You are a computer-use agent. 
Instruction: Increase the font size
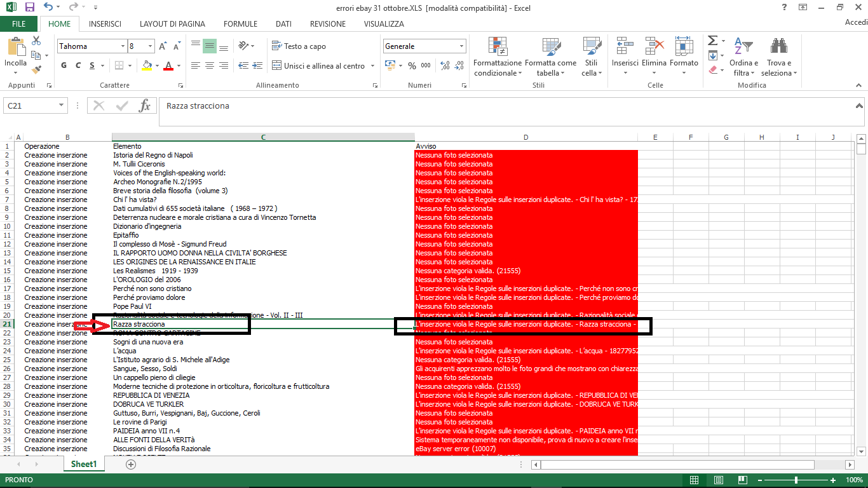pyautogui.click(x=163, y=46)
